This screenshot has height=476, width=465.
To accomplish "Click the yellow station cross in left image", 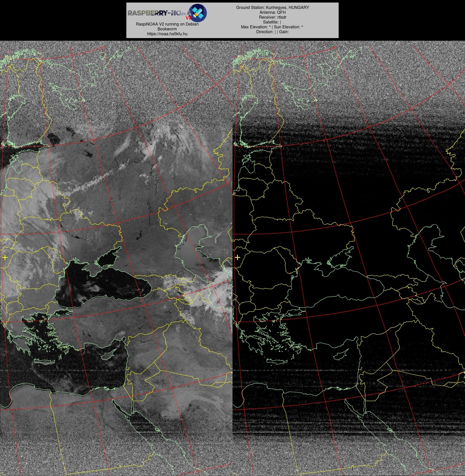I will pos(5,257).
